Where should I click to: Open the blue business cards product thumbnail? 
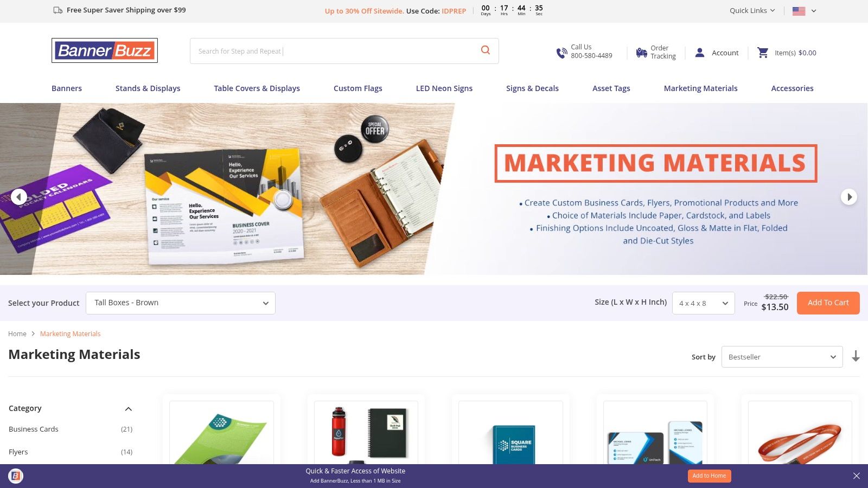(x=655, y=433)
